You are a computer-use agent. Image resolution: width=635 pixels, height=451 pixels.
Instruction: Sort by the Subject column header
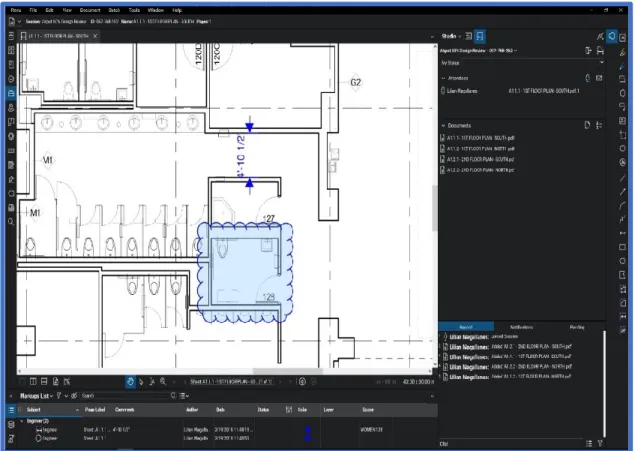pos(34,410)
